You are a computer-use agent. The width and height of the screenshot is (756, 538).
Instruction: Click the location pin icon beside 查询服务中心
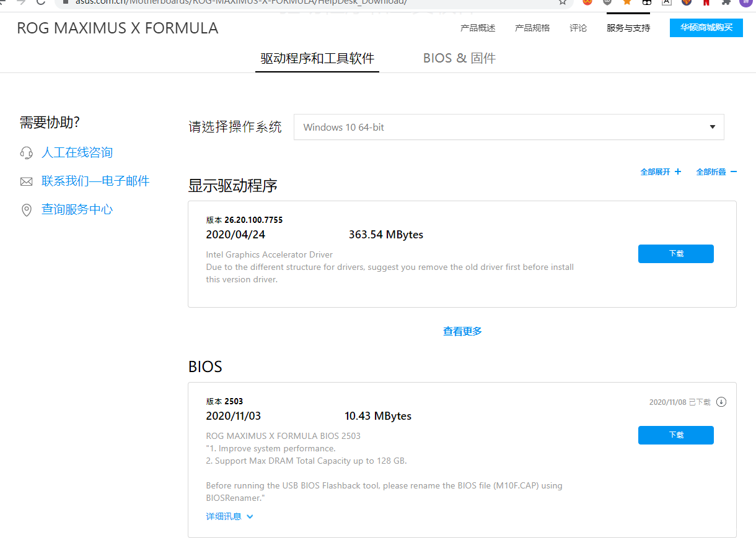coord(26,210)
